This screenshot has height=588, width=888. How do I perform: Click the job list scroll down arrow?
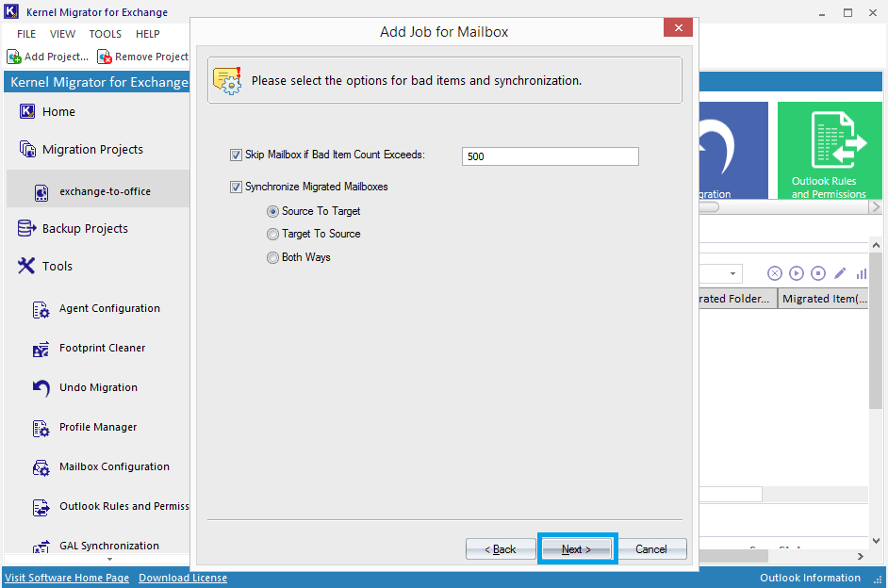click(x=876, y=541)
